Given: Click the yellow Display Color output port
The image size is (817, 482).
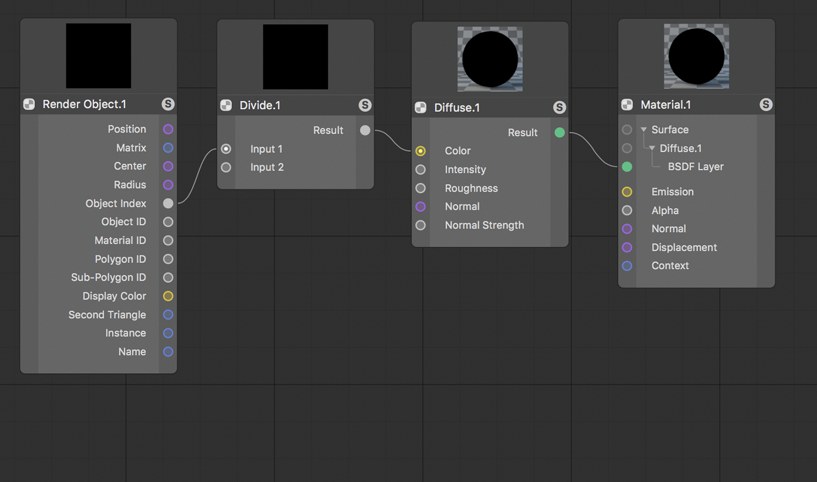Looking at the screenshot, I should (168, 296).
